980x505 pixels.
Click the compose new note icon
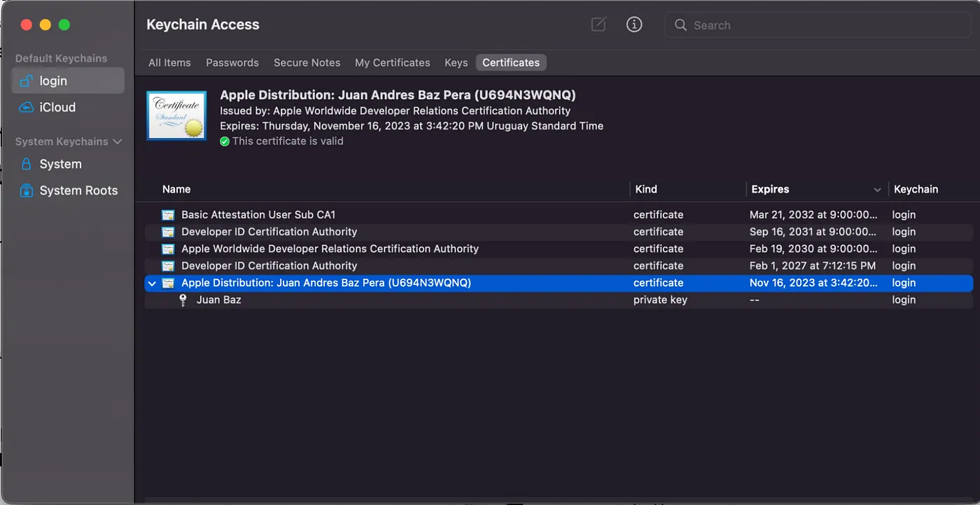point(598,25)
